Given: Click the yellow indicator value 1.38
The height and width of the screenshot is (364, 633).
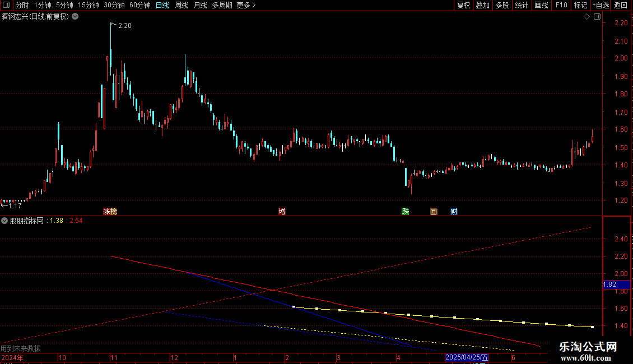Looking at the screenshot, I should [57, 221].
